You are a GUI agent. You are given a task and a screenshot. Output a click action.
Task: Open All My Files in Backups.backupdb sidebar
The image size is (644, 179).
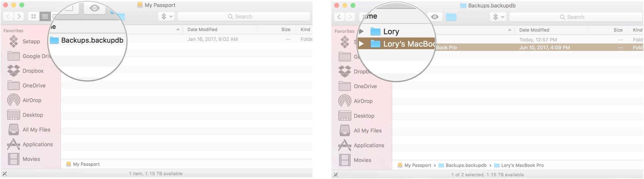pos(360,130)
